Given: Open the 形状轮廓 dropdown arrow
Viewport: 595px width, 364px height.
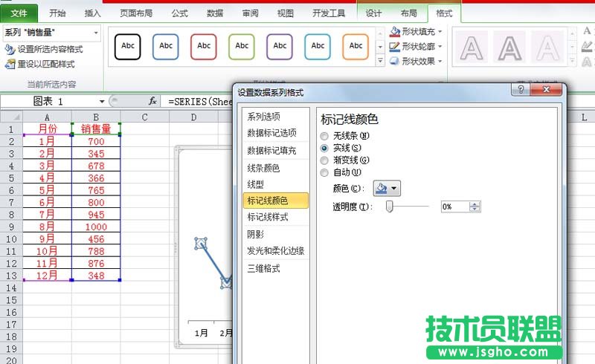Looking at the screenshot, I should [440, 46].
